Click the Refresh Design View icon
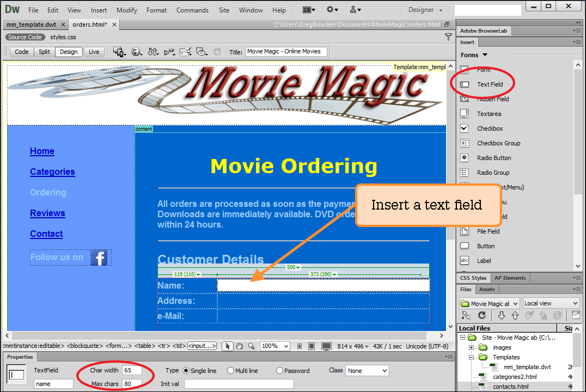Image resolution: width=586 pixels, height=392 pixels. pyautogui.click(x=217, y=52)
